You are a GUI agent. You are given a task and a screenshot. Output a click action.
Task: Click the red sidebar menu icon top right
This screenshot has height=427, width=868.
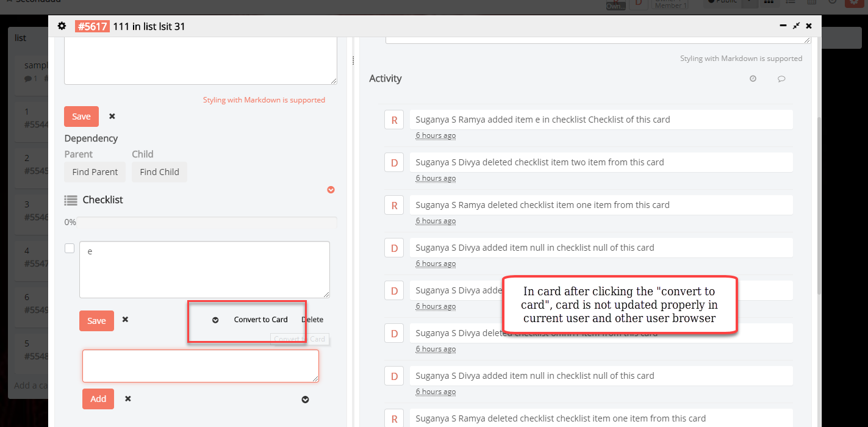click(853, 2)
